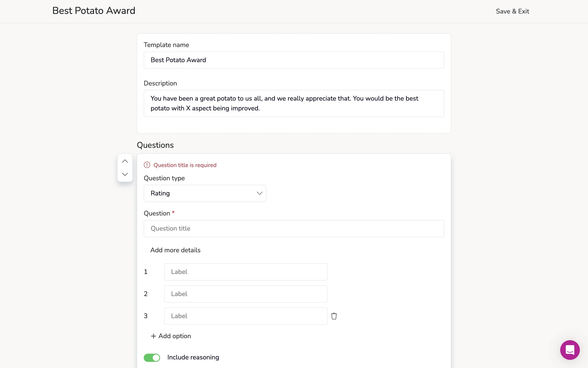Click the Label field for option 1
This screenshot has height=368, width=588.
tap(246, 272)
